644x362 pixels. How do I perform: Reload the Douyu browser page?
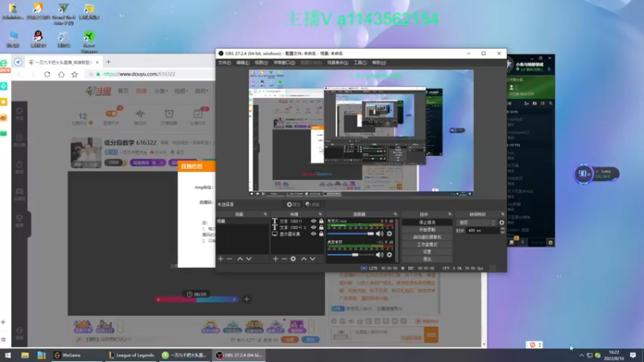pyautogui.click(x=47, y=74)
